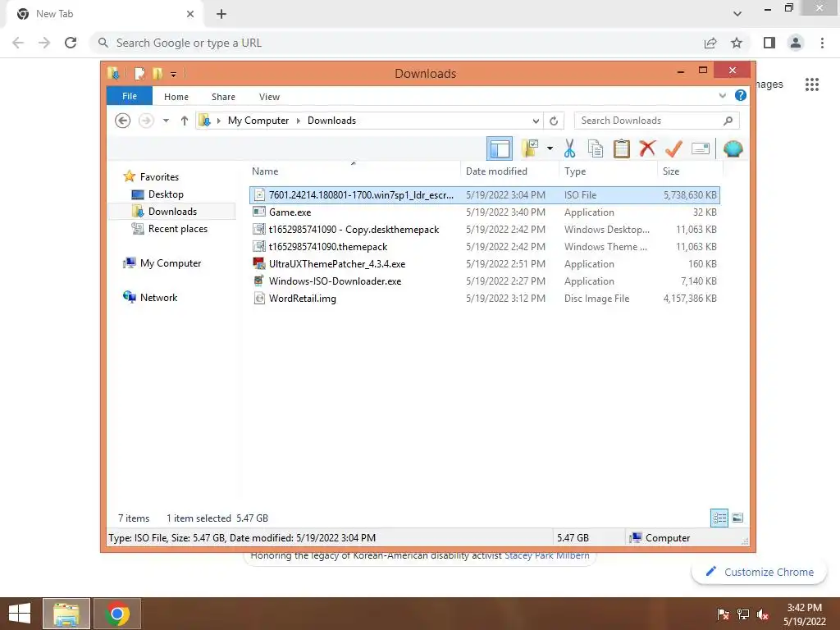This screenshot has height=630, width=840.
Task: Select Windows-ISO-Downloader.exe
Action: [484, 281]
